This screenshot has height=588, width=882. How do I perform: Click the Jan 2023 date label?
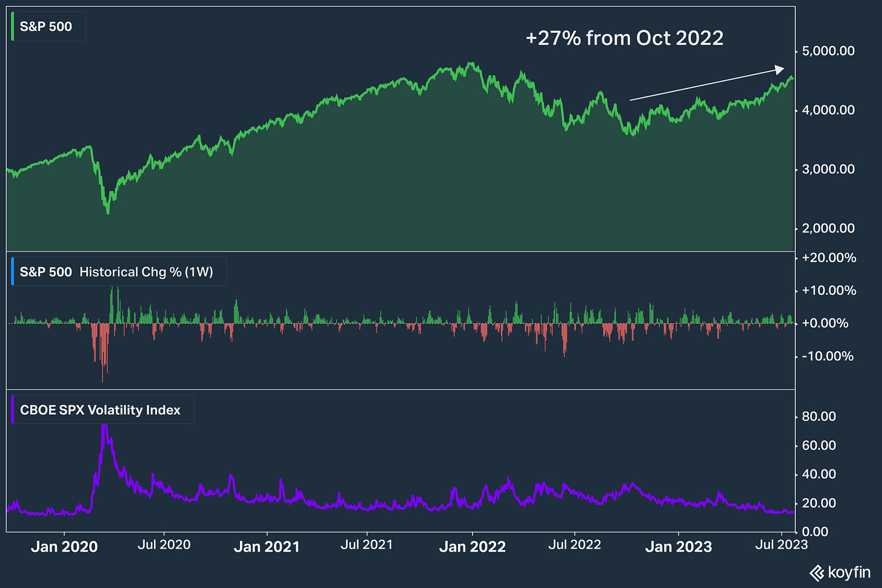point(678,547)
